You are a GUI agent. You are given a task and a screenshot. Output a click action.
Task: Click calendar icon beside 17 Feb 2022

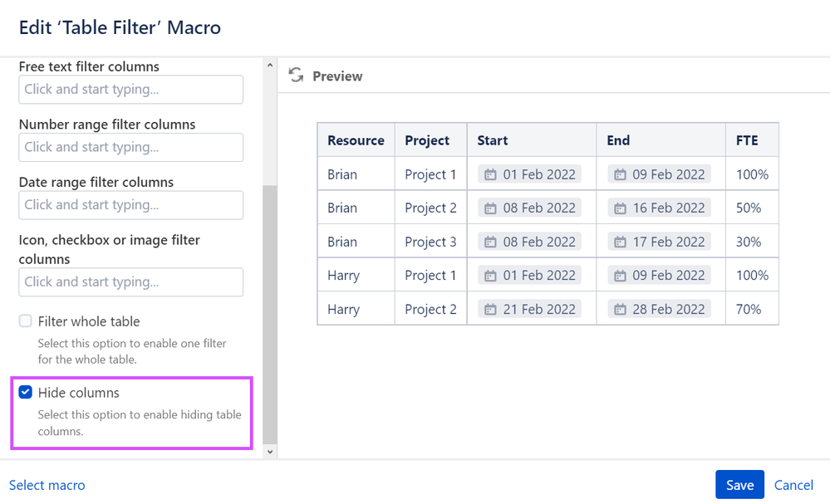tap(620, 242)
